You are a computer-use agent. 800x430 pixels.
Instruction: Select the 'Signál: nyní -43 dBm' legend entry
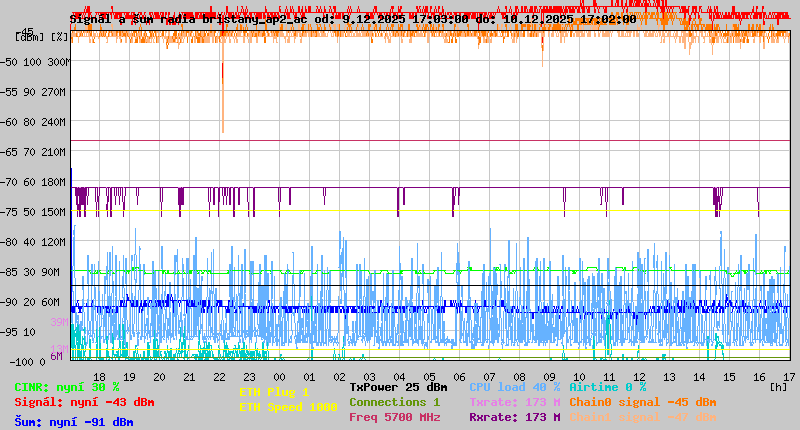click(x=84, y=402)
